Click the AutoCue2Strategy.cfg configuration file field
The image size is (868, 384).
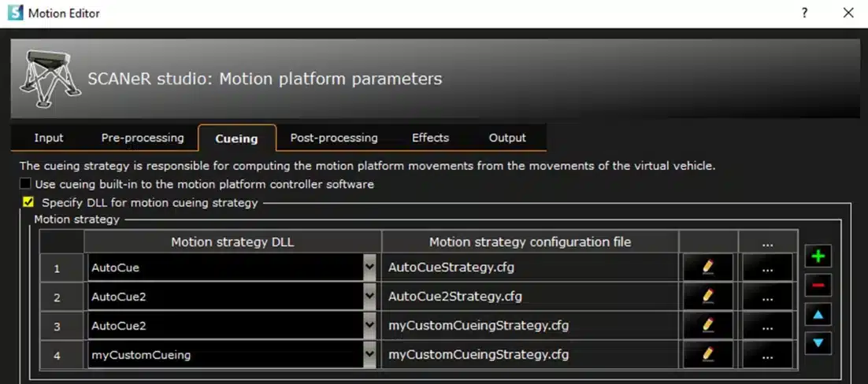point(529,297)
